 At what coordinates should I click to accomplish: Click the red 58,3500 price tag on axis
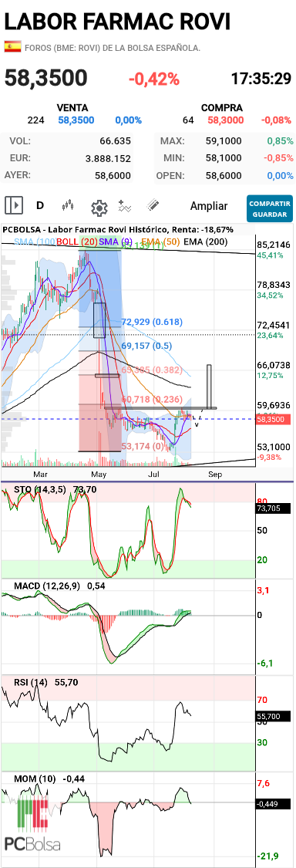tap(273, 420)
